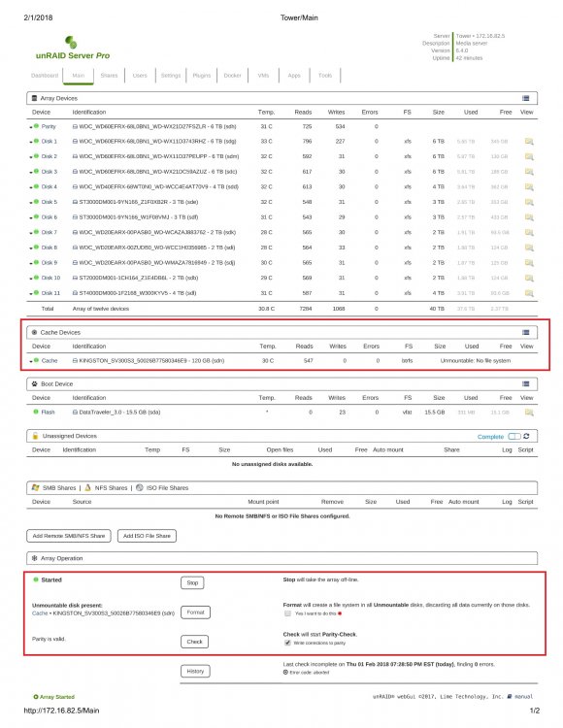The height and width of the screenshot is (728, 563).
Task: Open the Settings tab
Action: (170, 75)
